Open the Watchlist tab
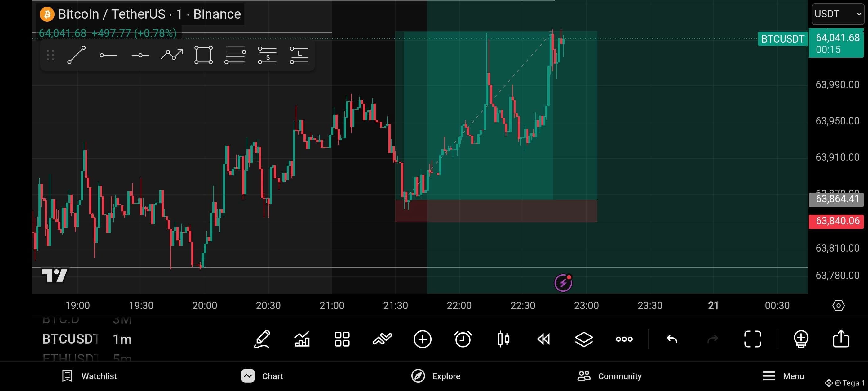The height and width of the screenshot is (391, 868). (89, 376)
